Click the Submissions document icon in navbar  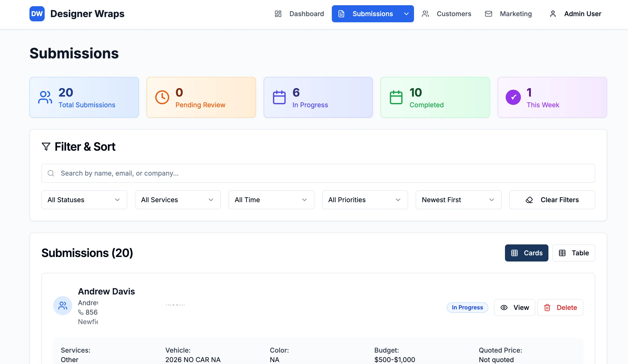tap(341, 14)
